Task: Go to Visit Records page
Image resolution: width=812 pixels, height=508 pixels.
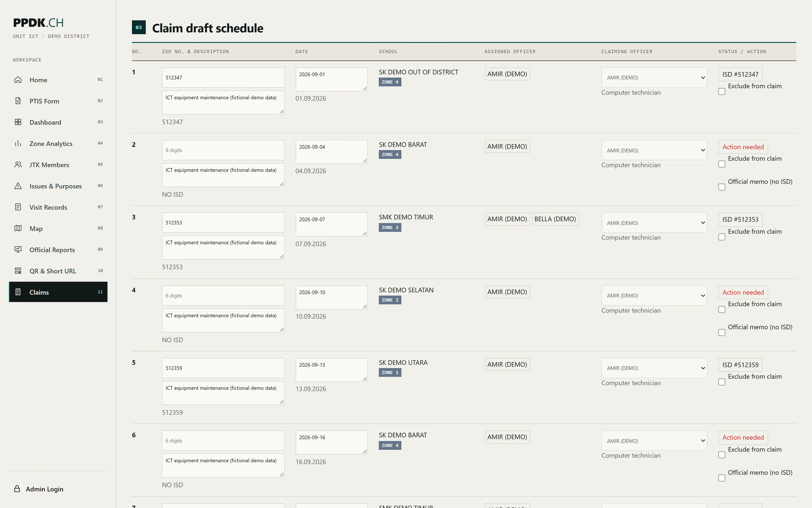Action: click(x=58, y=207)
